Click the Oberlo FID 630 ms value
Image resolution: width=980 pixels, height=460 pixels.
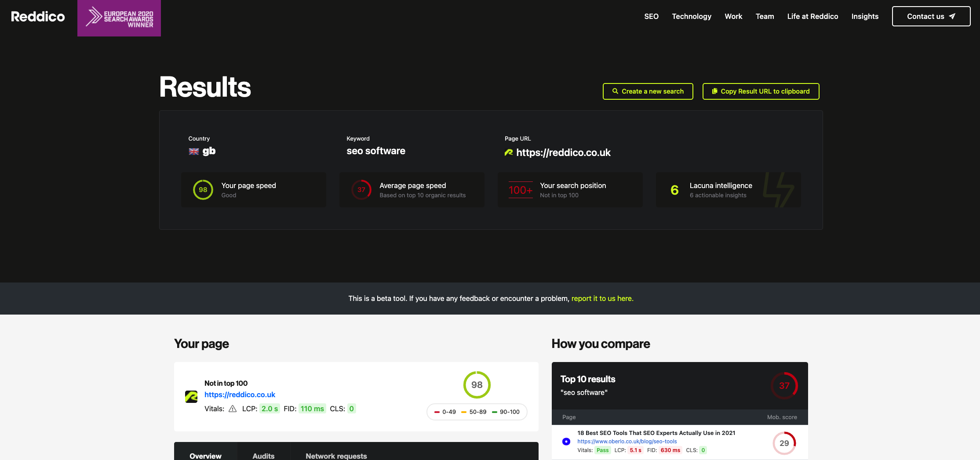[670, 450]
